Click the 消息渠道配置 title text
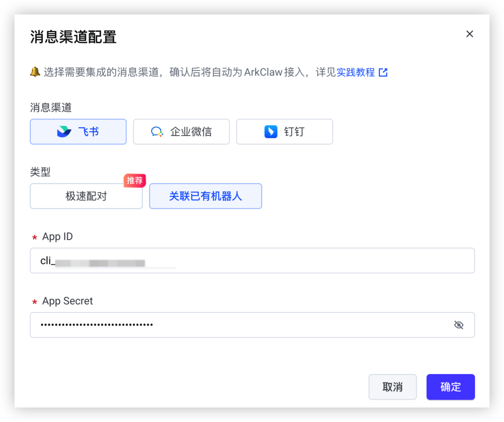This screenshot has width=504, height=422. tap(73, 37)
